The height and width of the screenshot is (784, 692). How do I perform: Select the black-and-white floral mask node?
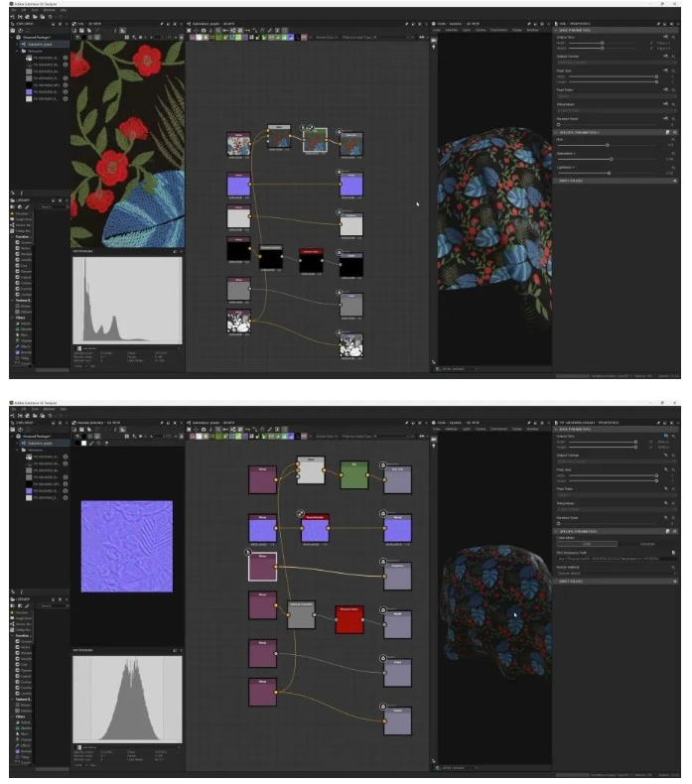pyautogui.click(x=239, y=322)
